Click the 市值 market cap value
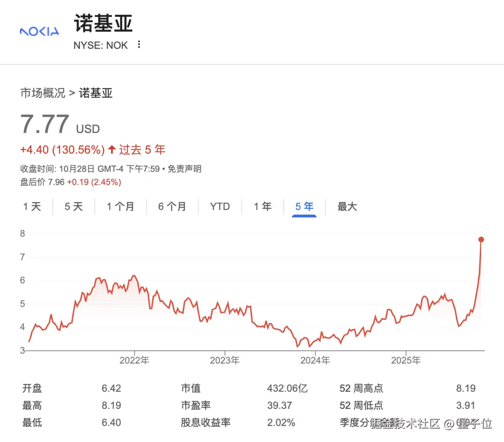Viewport: 504px width, 442px height. (x=287, y=388)
